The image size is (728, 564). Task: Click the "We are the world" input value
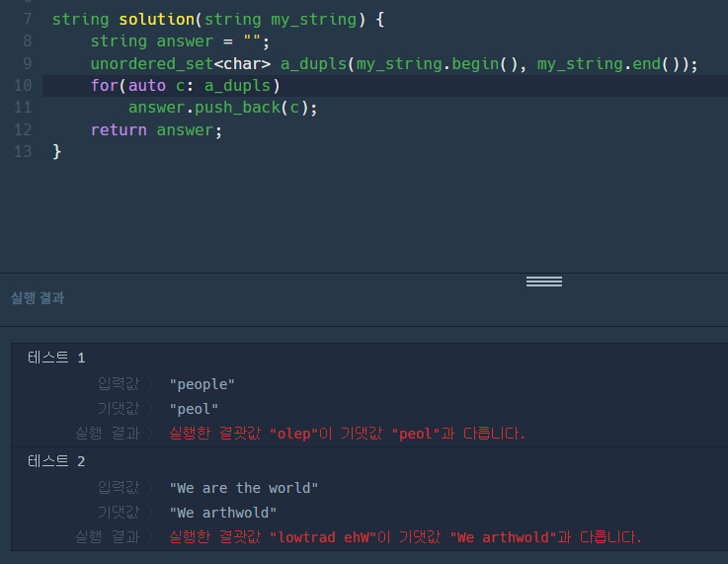tap(244, 488)
